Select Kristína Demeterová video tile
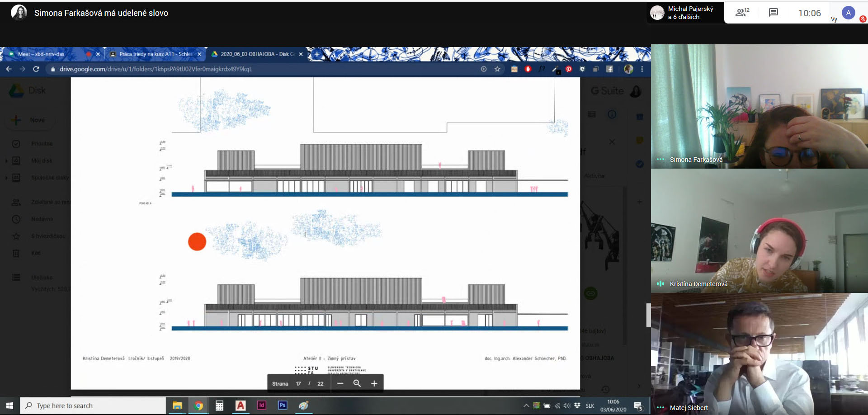Image resolution: width=868 pixels, height=415 pixels. [759, 231]
